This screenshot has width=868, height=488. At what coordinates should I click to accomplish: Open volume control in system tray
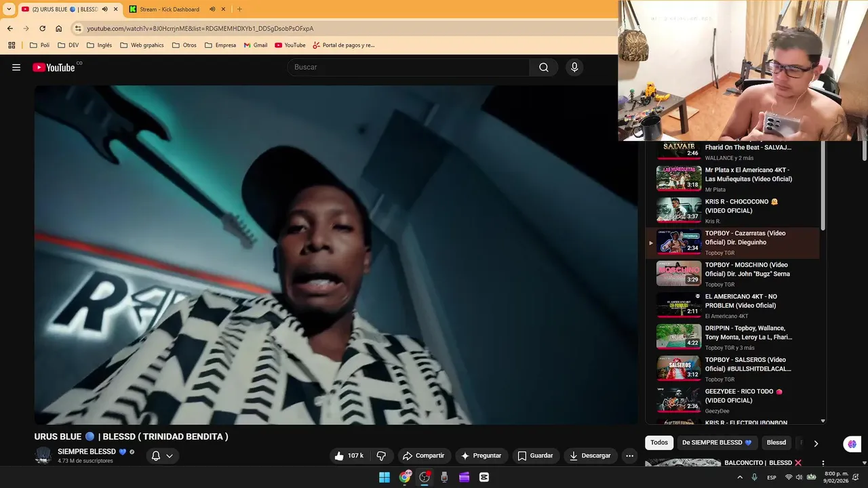click(x=799, y=477)
